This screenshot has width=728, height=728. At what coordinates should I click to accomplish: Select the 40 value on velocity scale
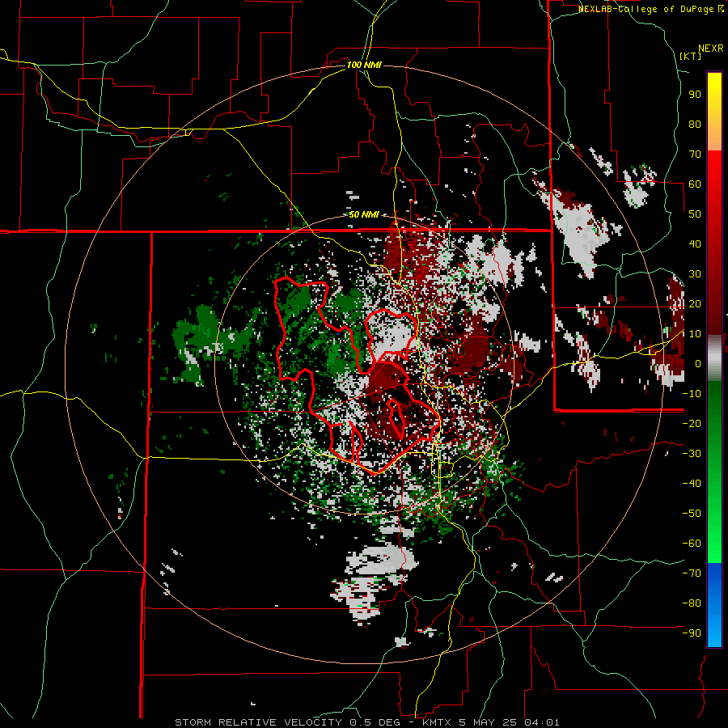[695, 244]
